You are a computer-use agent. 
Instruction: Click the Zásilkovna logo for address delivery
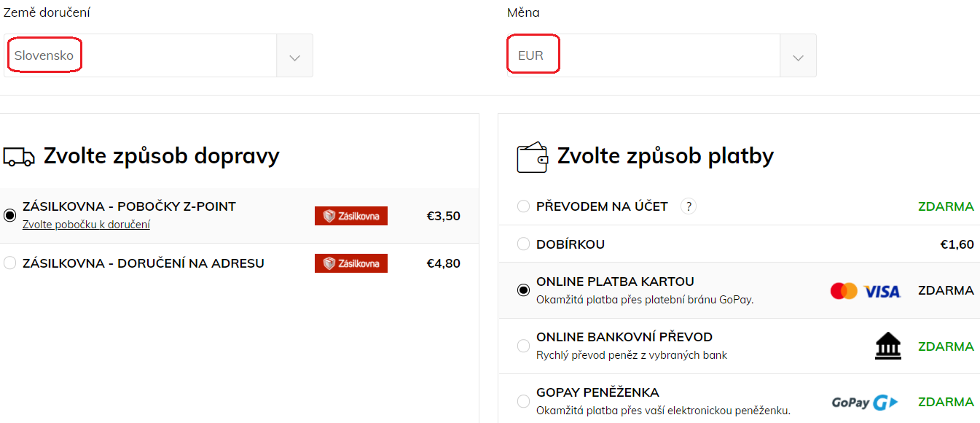(351, 263)
